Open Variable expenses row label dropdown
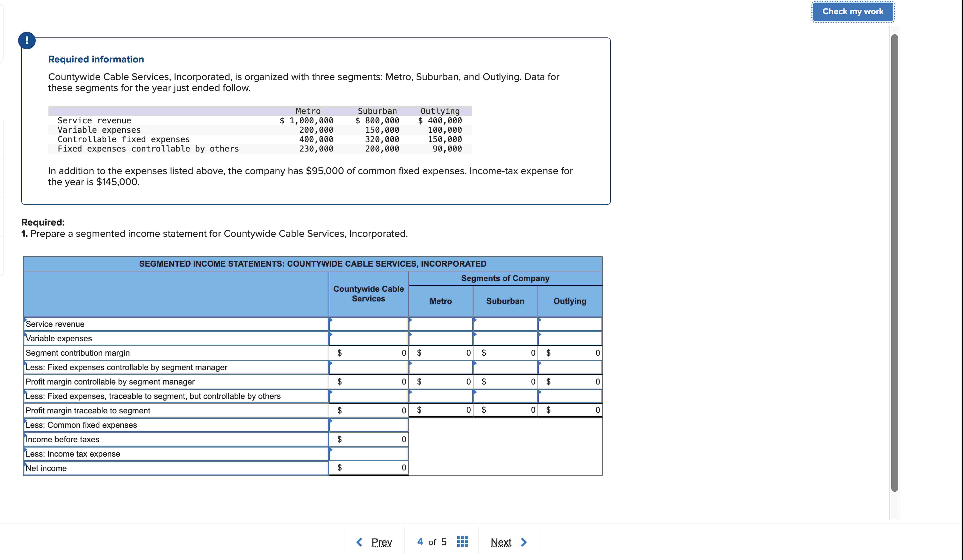This screenshot has width=963, height=560. (x=176, y=338)
